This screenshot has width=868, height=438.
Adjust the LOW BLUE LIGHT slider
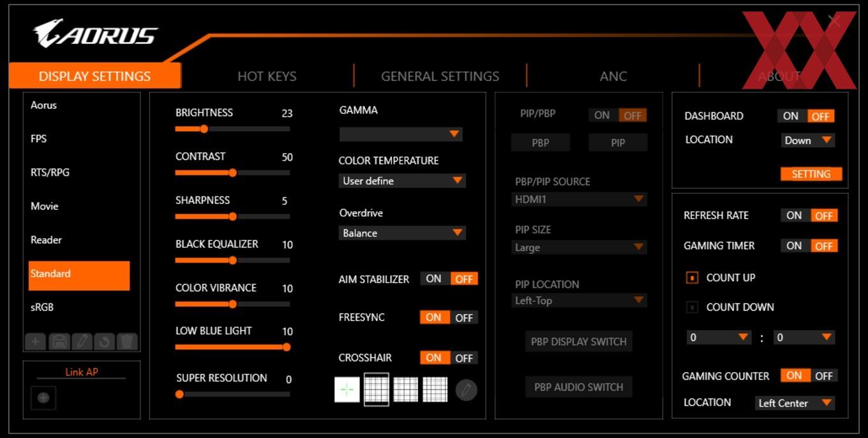(232, 347)
